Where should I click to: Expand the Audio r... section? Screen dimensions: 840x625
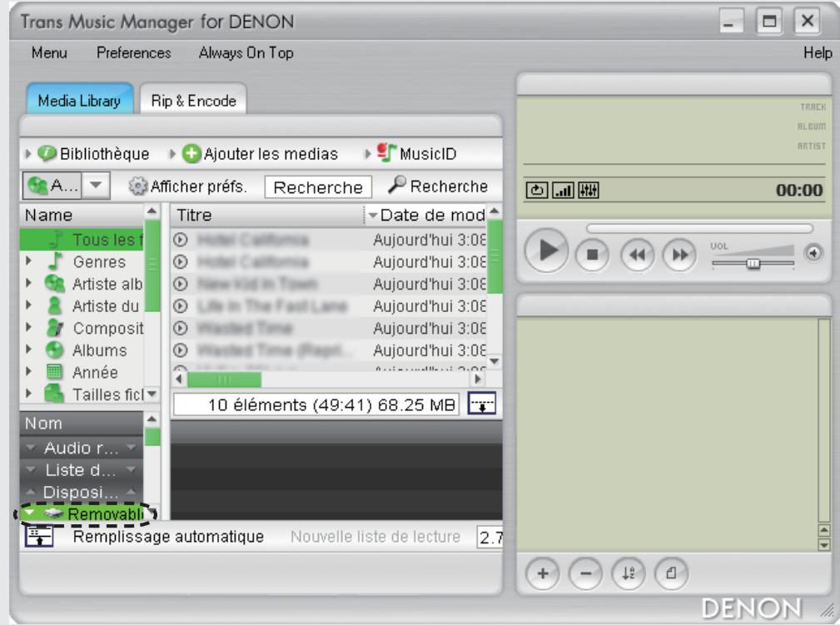point(82,448)
